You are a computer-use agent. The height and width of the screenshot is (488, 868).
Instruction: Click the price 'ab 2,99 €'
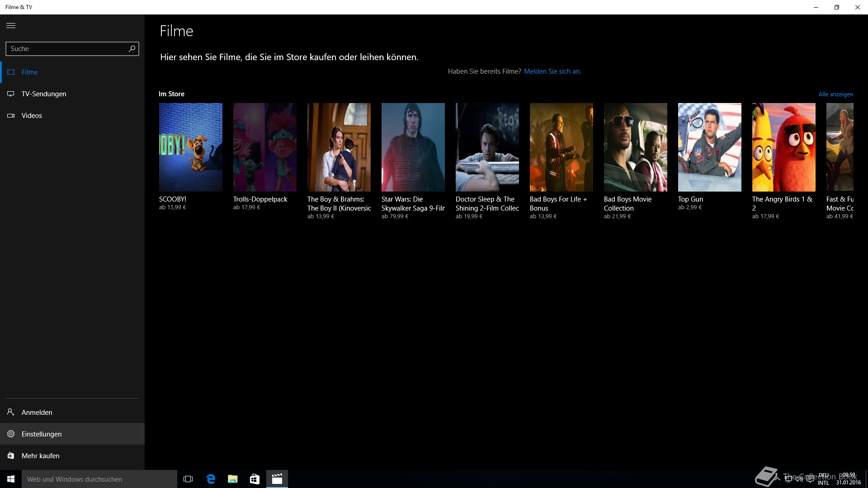[690, 207]
